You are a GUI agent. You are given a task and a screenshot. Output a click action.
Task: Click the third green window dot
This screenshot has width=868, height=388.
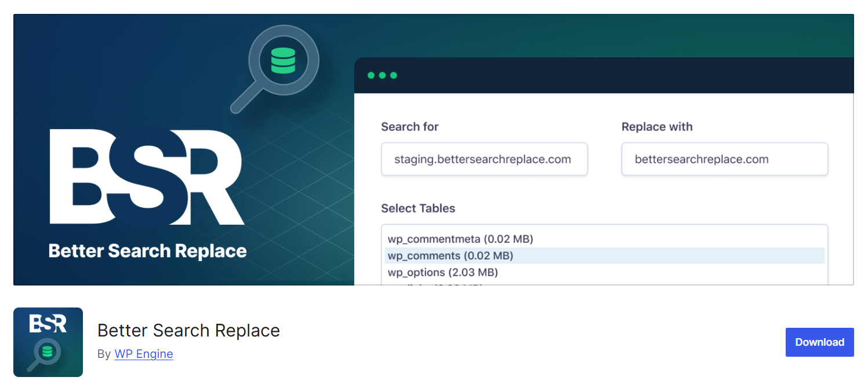[393, 75]
